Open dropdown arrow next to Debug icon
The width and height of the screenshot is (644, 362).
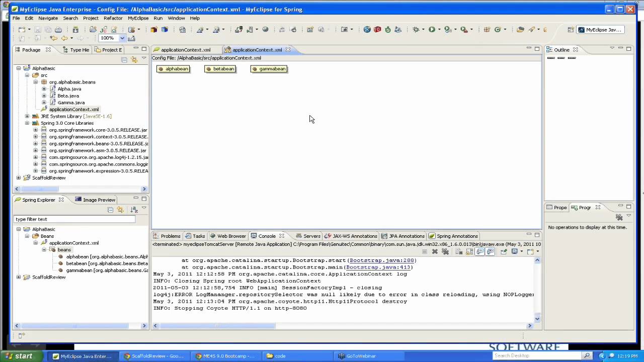click(x=424, y=30)
